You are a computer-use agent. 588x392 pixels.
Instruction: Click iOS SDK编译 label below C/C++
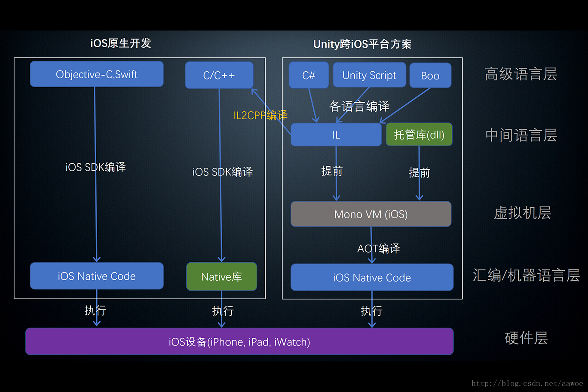[x=223, y=171]
